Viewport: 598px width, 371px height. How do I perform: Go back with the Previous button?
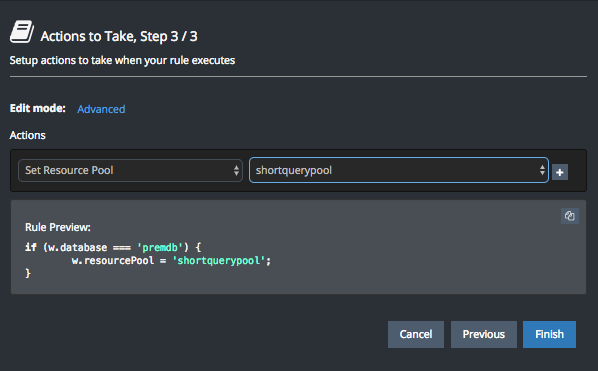[x=484, y=334]
